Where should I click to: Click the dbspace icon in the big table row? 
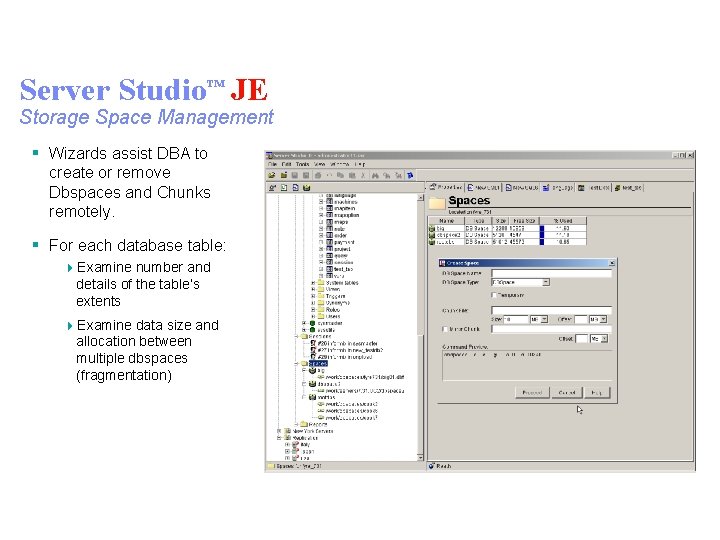pos(432,228)
